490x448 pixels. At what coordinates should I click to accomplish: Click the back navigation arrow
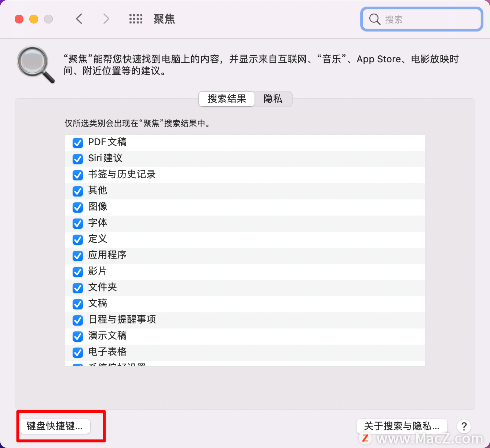click(x=79, y=19)
